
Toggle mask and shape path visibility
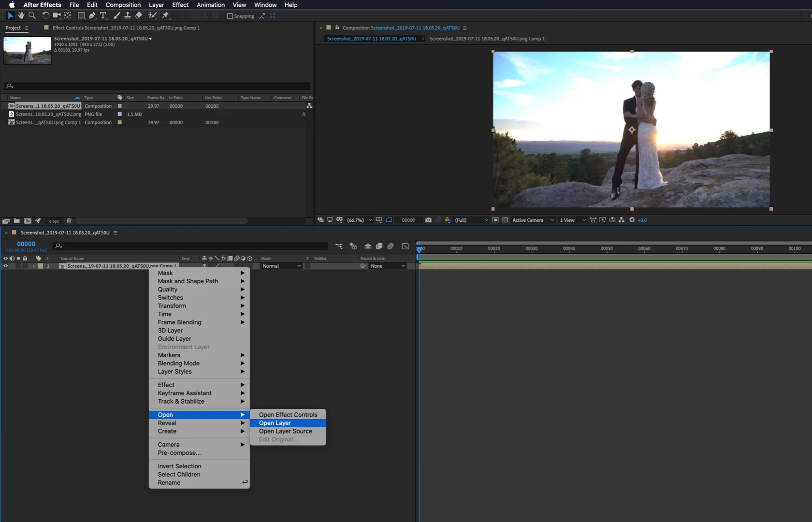tap(389, 220)
